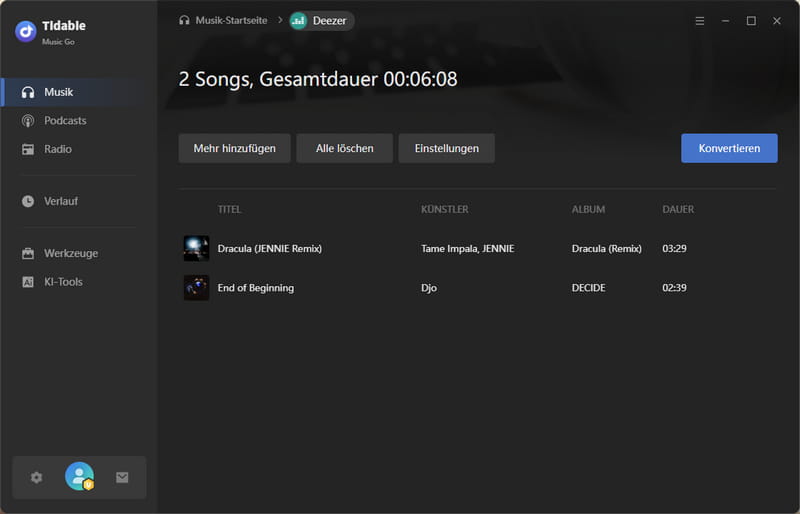The height and width of the screenshot is (514, 800).
Task: Click duration 02:39
Action: pyautogui.click(x=674, y=288)
